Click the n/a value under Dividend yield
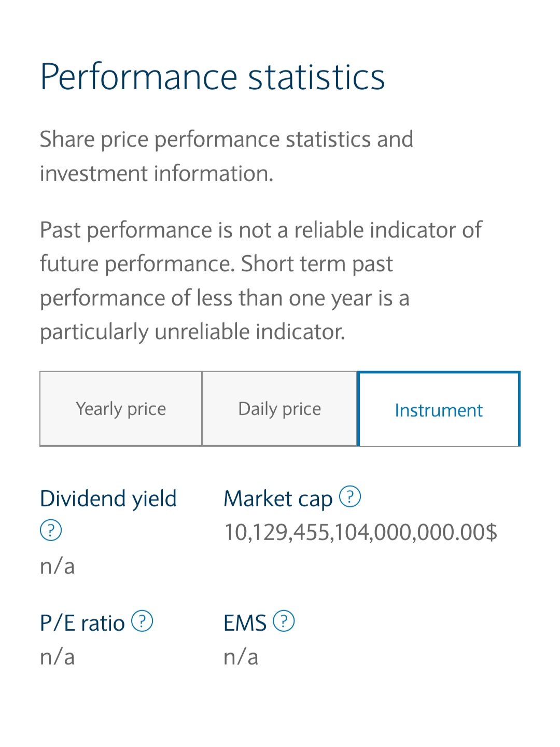This screenshot has width=560, height=747. [x=58, y=565]
